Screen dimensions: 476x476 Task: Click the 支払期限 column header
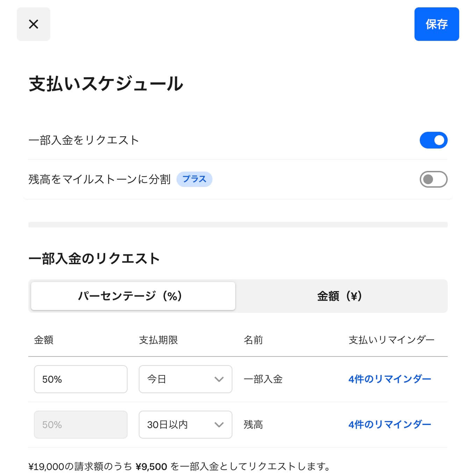(x=158, y=340)
